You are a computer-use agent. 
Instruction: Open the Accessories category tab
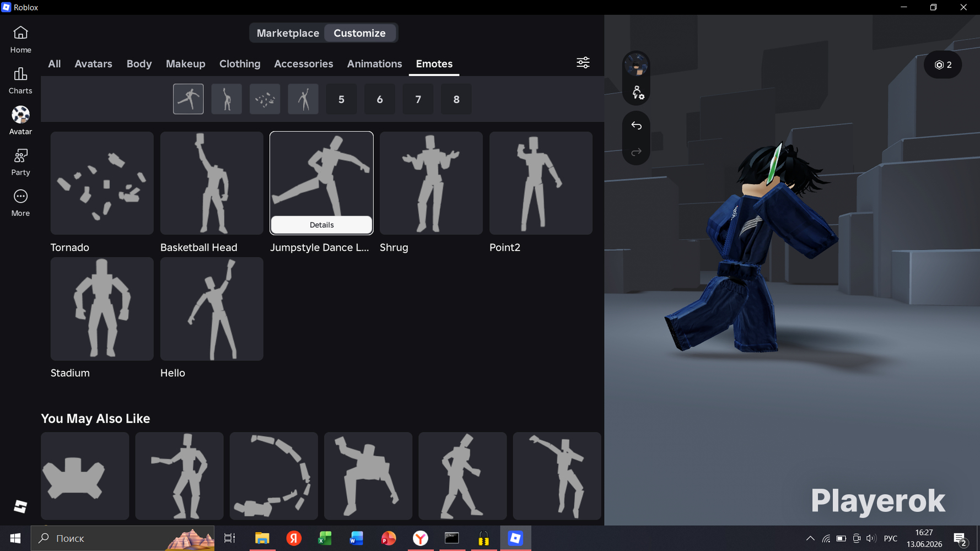pyautogui.click(x=304, y=64)
